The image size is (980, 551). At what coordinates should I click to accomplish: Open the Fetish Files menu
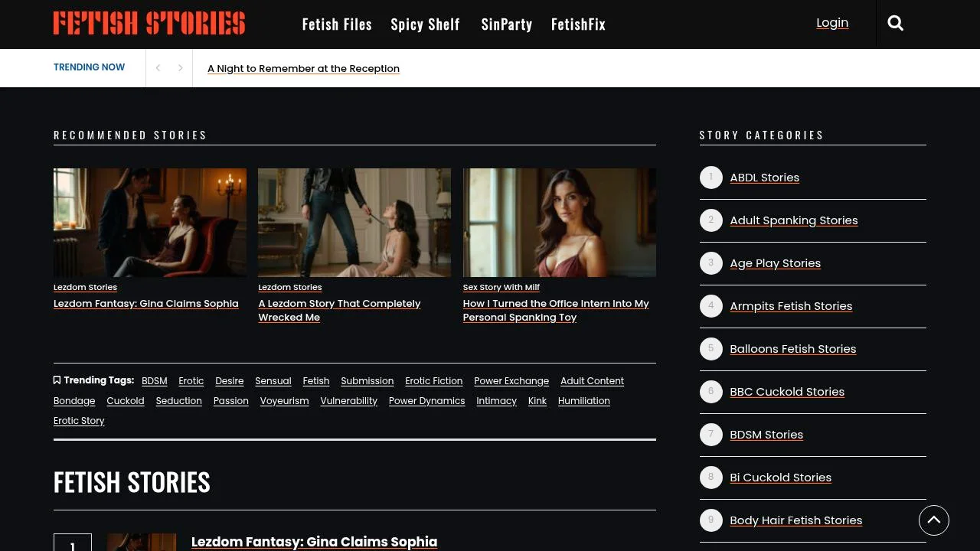point(337,24)
